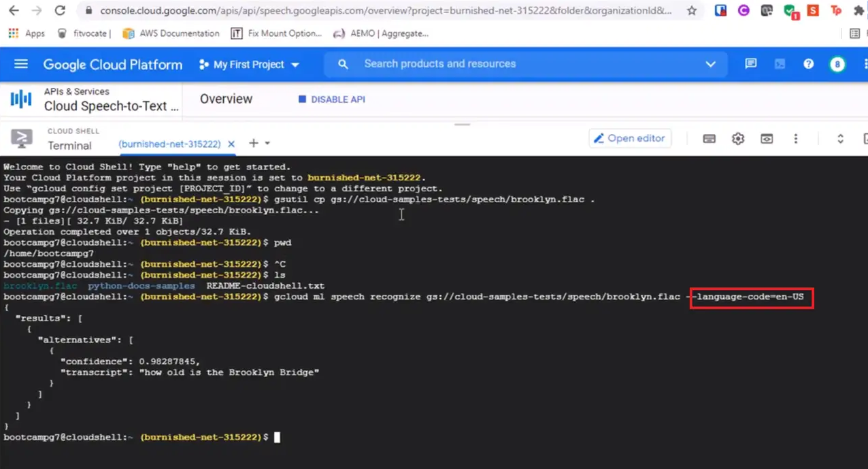Click brooklyn.flac in the ls output
The height and width of the screenshot is (469, 868).
pyautogui.click(x=40, y=286)
